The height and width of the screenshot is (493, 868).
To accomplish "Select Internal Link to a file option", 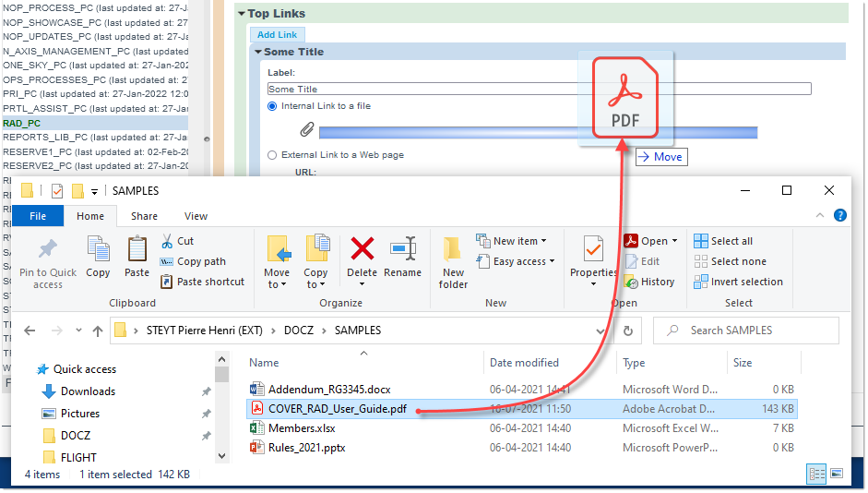I will tap(272, 106).
